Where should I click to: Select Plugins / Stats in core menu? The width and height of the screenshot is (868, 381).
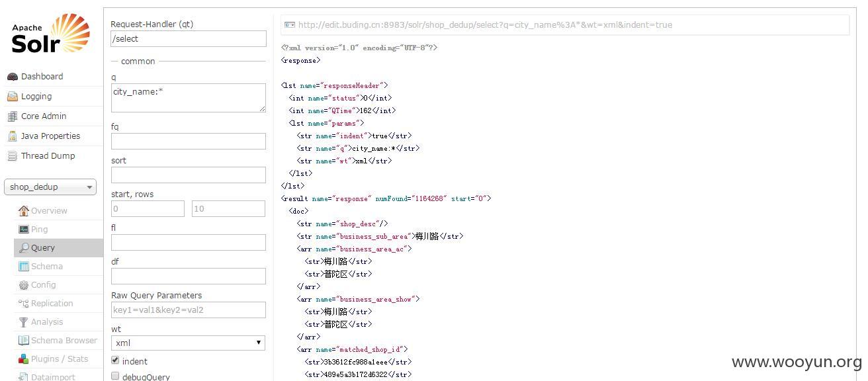(60, 359)
